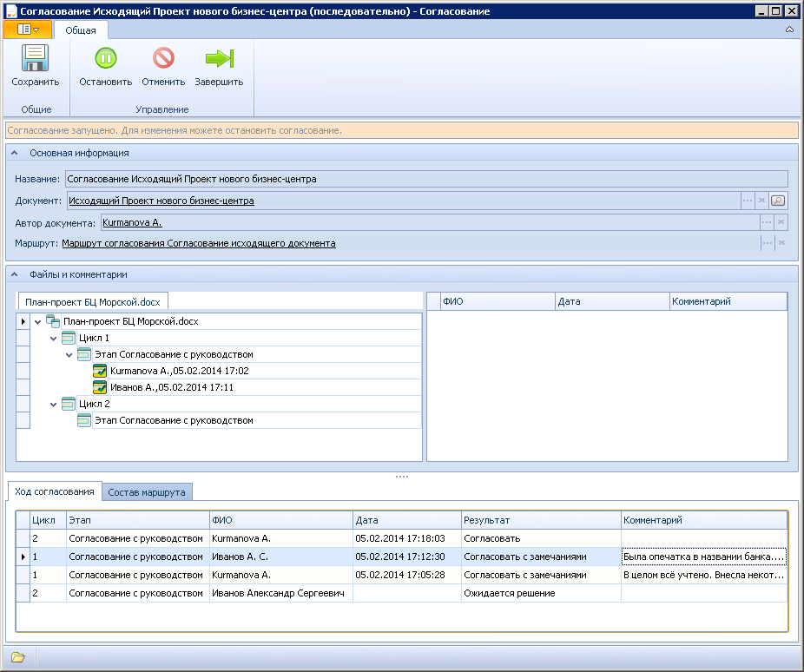This screenshot has height=672, width=804.
Task: Select the Иванов А. С. row name cell
Action: pyautogui.click(x=281, y=557)
